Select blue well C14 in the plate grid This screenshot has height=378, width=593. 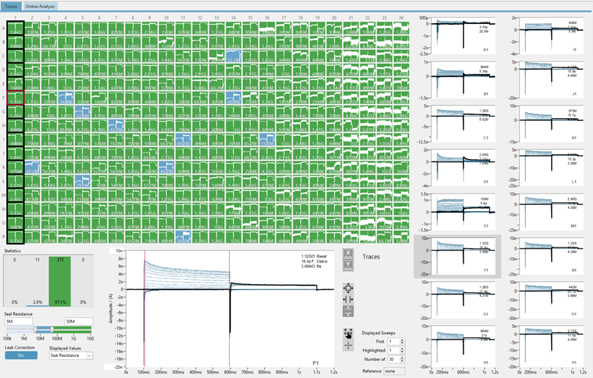(x=234, y=56)
